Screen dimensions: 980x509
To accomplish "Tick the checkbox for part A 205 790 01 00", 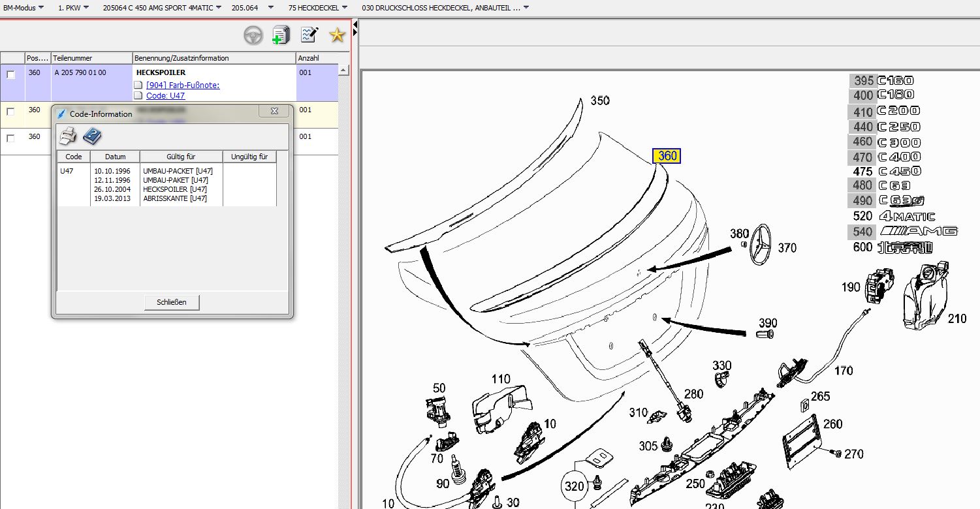I will 11,75.
